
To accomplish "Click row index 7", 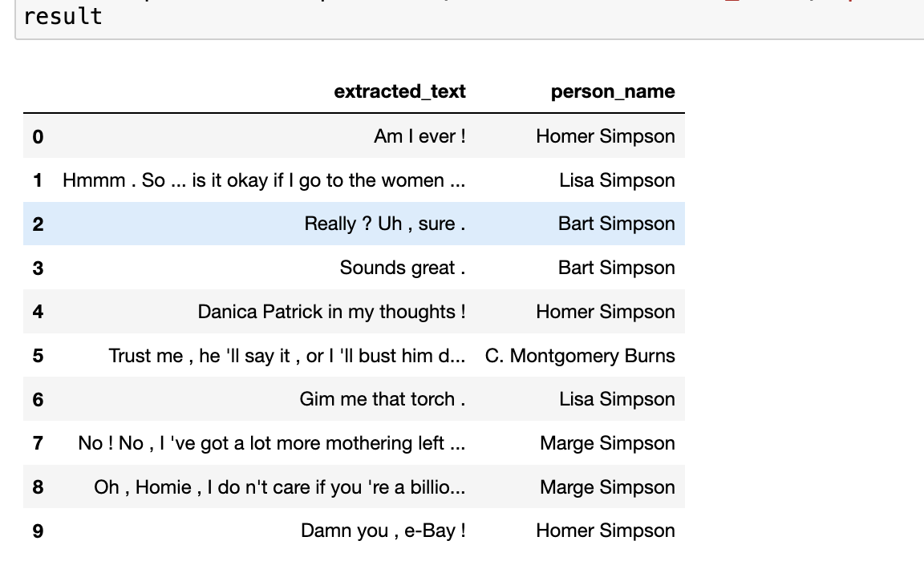I will point(38,444).
